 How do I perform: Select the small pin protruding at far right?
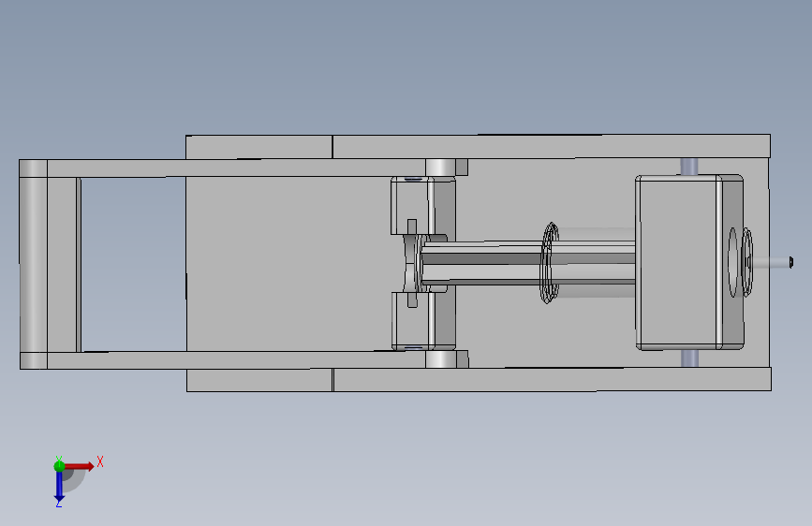point(774,262)
